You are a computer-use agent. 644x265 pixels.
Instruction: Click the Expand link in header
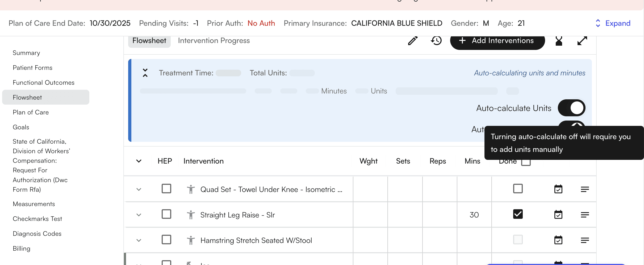[x=613, y=23]
